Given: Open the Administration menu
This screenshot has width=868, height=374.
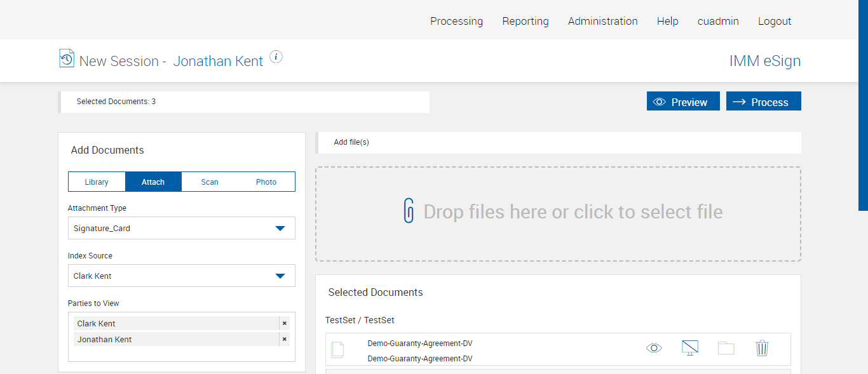Looking at the screenshot, I should (602, 21).
